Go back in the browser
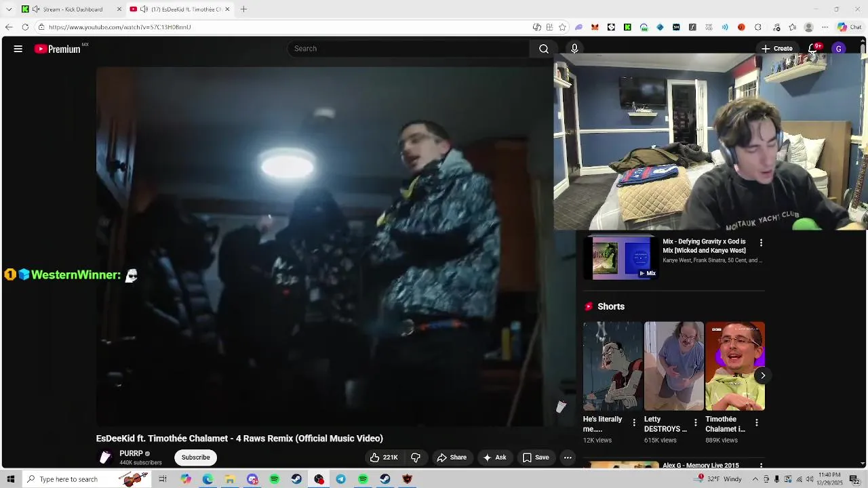Image resolution: width=868 pixels, height=488 pixels. [x=9, y=27]
